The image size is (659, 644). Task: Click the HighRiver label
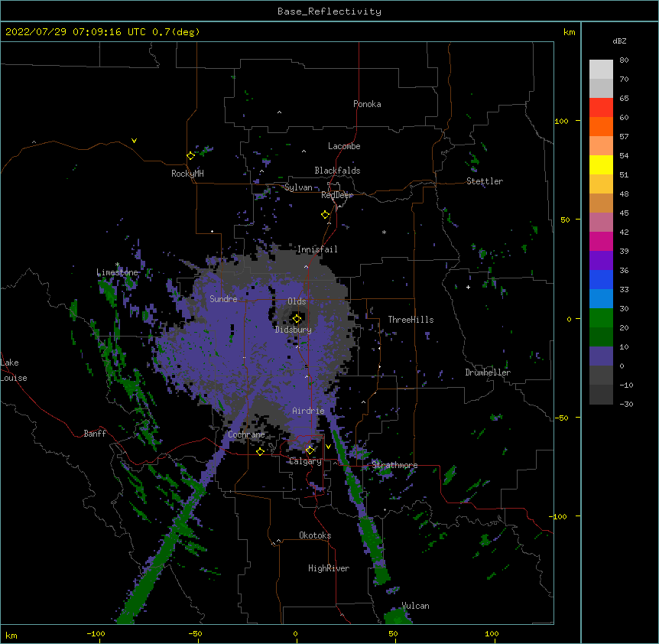point(329,568)
